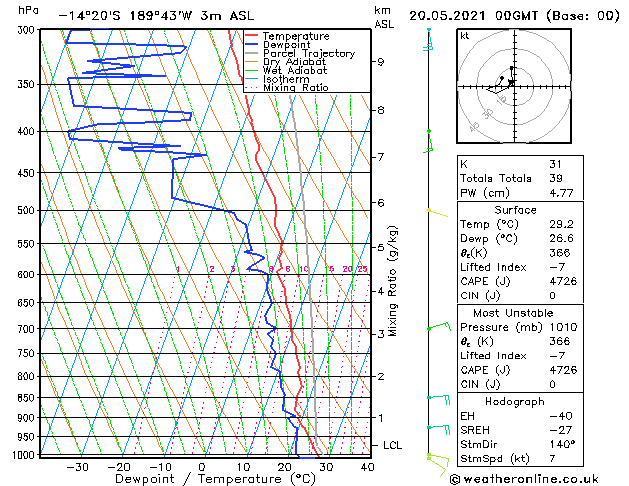Click the grey Parcel Trajectory legend entry

[x=300, y=53]
